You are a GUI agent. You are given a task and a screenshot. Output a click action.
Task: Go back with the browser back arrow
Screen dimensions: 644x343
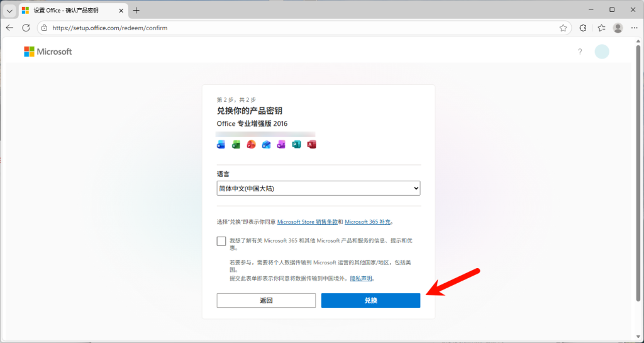click(10, 28)
